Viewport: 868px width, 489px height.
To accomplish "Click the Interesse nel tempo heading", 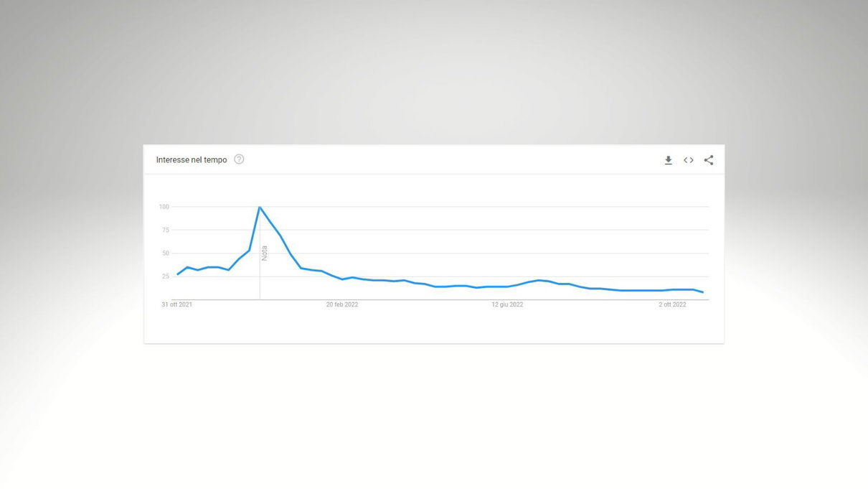I will (x=192, y=159).
